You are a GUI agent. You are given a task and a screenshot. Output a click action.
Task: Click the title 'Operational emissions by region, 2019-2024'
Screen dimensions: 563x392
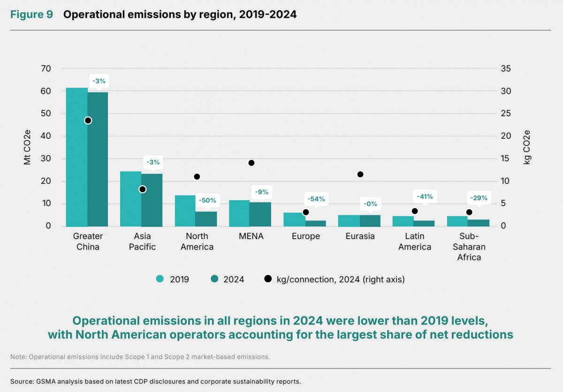(x=180, y=15)
